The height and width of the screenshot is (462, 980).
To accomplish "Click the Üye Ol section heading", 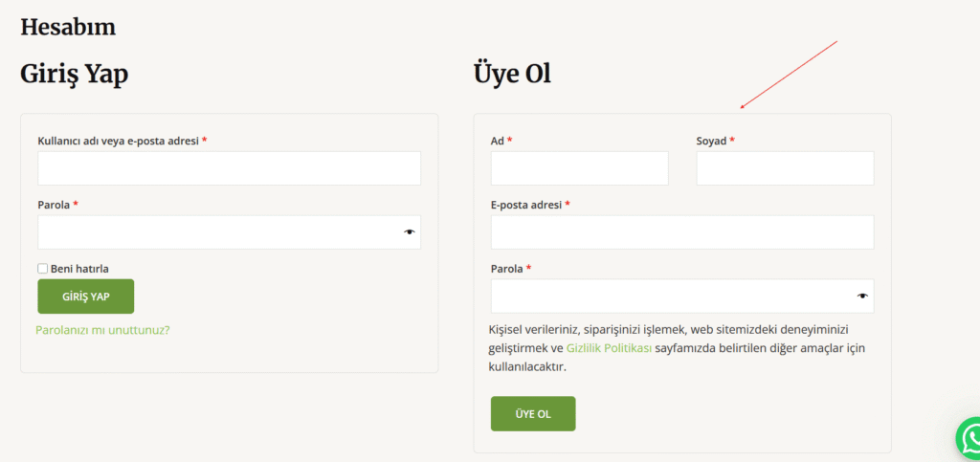I will click(x=512, y=74).
